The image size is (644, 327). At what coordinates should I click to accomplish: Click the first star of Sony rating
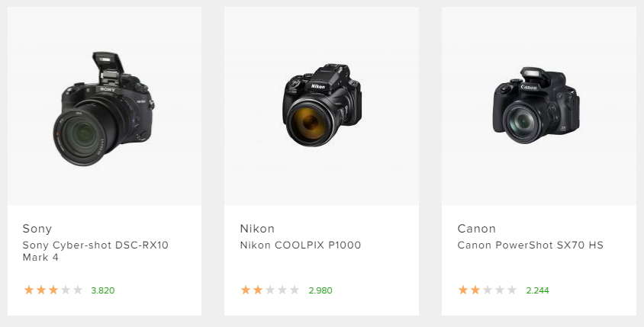(x=29, y=290)
